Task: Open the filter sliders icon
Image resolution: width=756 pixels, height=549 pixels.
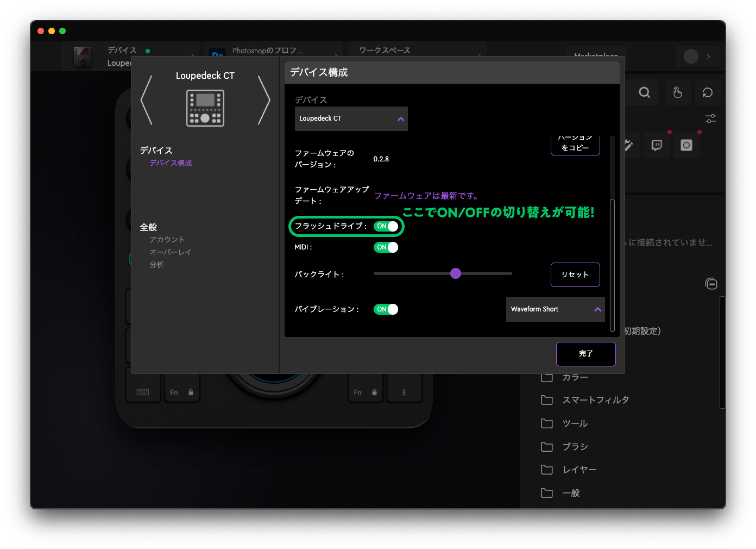Action: click(x=710, y=118)
